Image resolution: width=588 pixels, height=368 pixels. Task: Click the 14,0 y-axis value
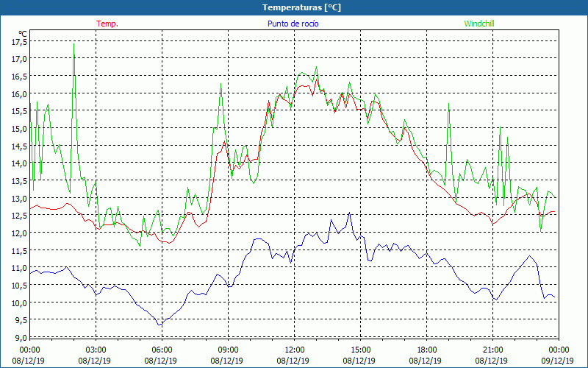(x=20, y=163)
